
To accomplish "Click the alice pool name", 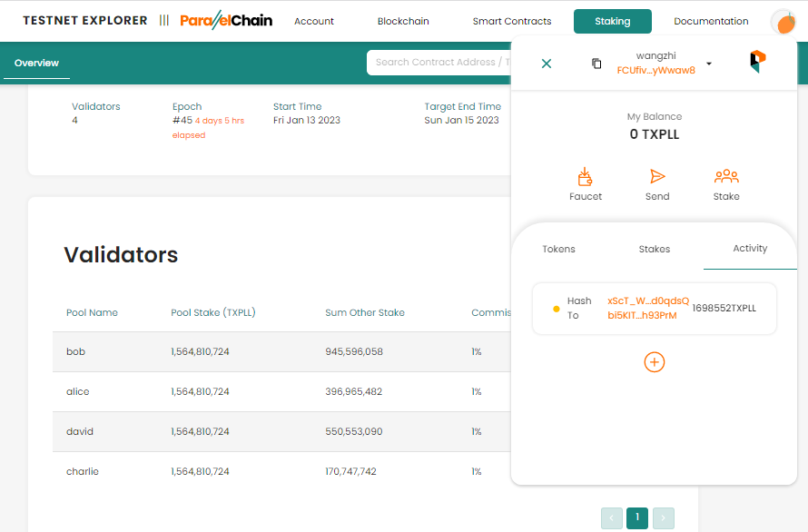I will point(78,391).
